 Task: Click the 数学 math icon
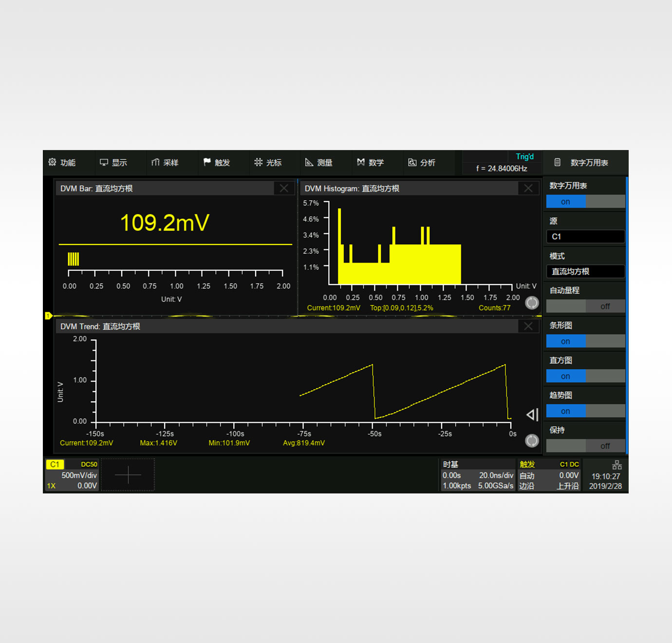[x=361, y=162]
